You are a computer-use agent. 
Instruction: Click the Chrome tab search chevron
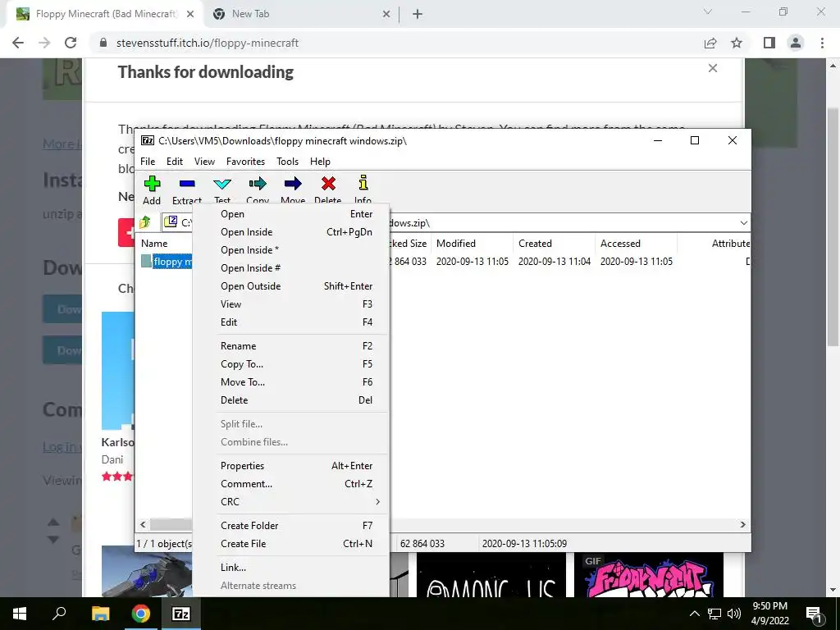click(x=708, y=11)
